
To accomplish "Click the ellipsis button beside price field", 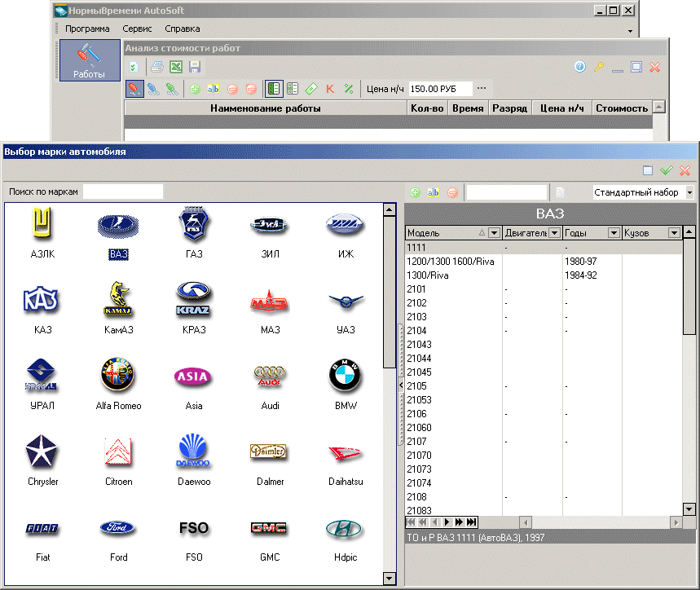I will pyautogui.click(x=482, y=88).
